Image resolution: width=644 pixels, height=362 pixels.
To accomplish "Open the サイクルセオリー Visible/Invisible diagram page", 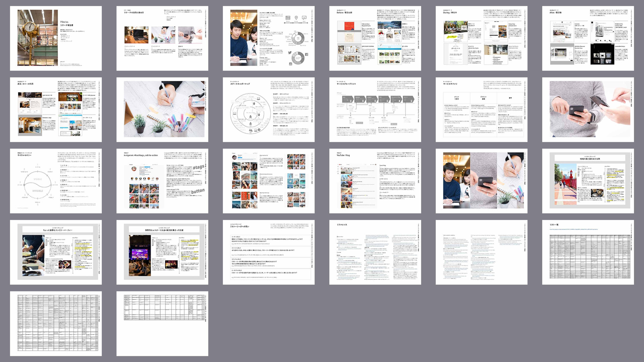I will pos(56,181).
